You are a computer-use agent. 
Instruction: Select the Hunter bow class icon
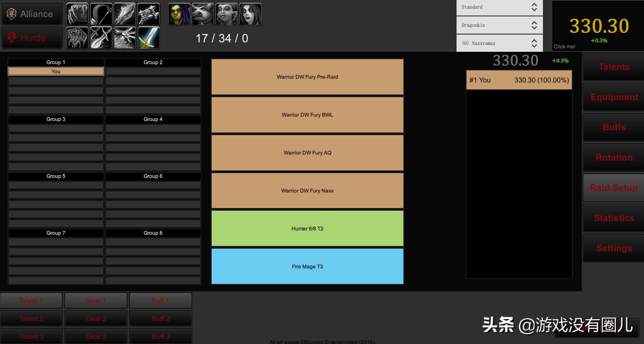click(x=101, y=14)
